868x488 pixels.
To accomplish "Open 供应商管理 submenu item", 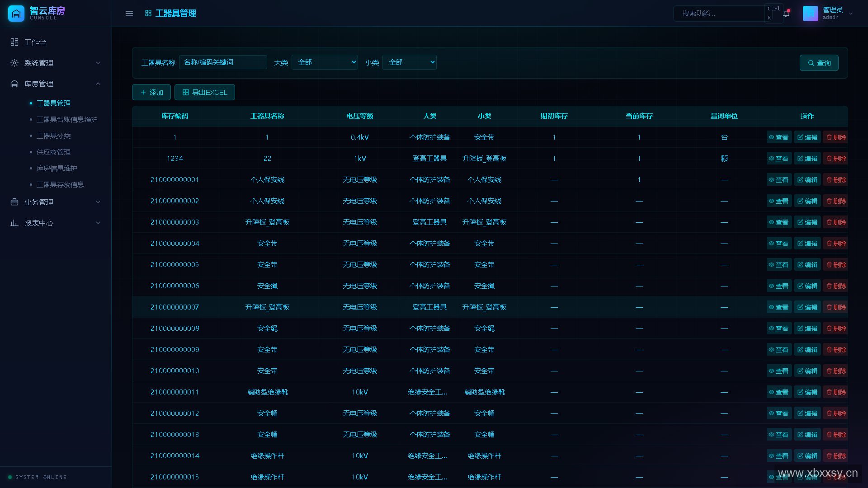I will point(53,152).
